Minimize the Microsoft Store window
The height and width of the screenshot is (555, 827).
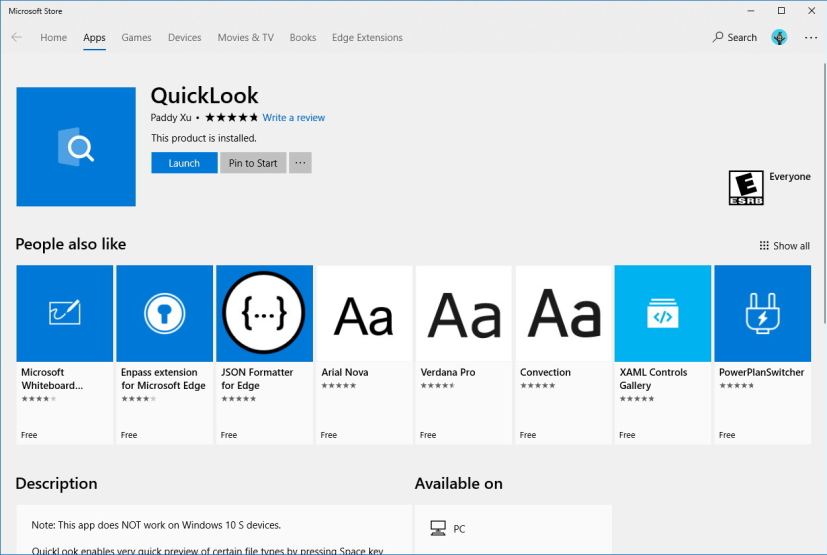pyautogui.click(x=751, y=11)
